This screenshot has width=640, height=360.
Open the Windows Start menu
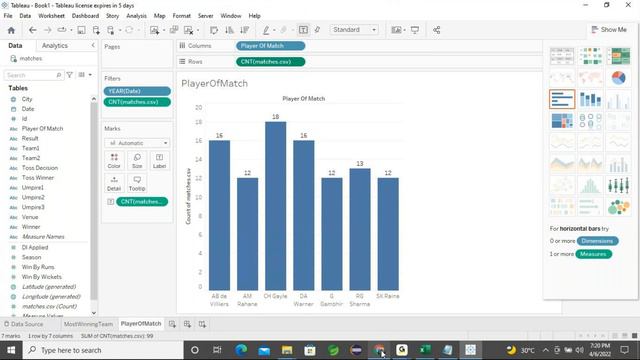point(11,350)
